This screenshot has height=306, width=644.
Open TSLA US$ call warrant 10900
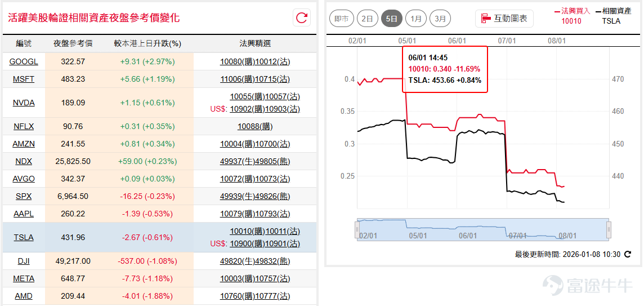pyautogui.click(x=247, y=243)
